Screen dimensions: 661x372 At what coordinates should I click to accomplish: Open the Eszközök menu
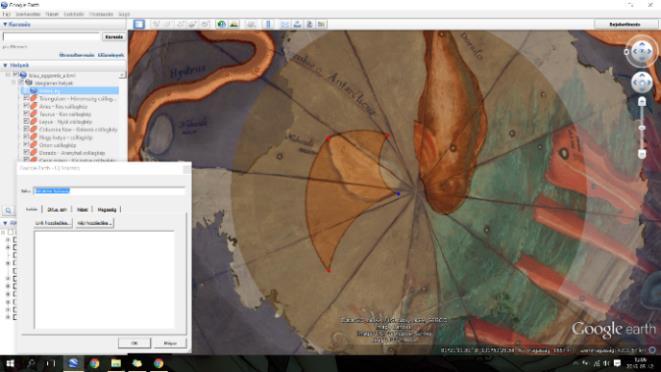[x=74, y=14]
